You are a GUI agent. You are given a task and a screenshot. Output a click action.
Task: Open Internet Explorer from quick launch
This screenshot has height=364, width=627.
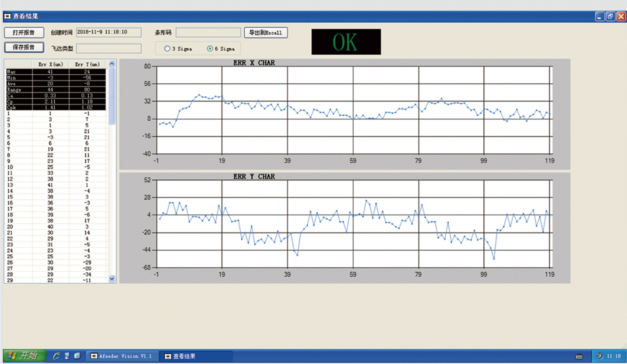click(57, 356)
